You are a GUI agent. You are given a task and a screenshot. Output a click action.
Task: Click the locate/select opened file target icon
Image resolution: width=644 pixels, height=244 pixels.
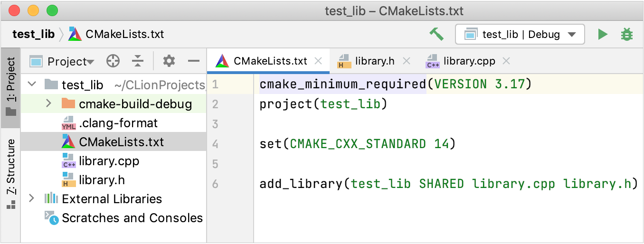point(113,61)
